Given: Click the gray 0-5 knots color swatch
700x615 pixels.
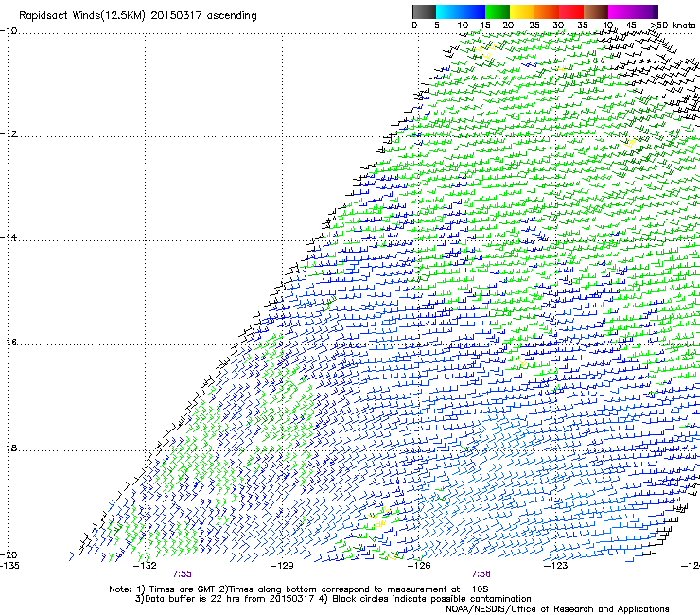Looking at the screenshot, I should pyautogui.click(x=424, y=11).
